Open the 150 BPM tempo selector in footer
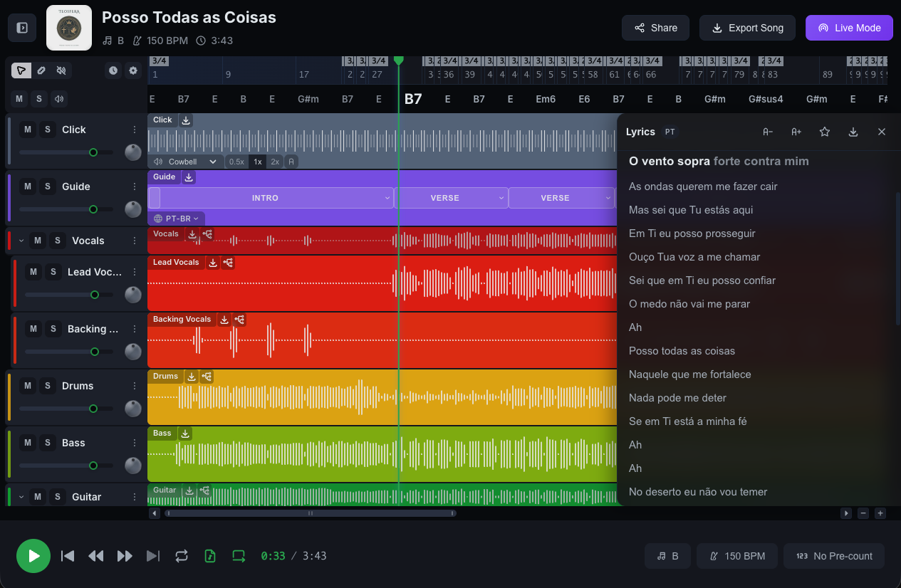Viewport: 901px width, 588px height. click(x=737, y=556)
